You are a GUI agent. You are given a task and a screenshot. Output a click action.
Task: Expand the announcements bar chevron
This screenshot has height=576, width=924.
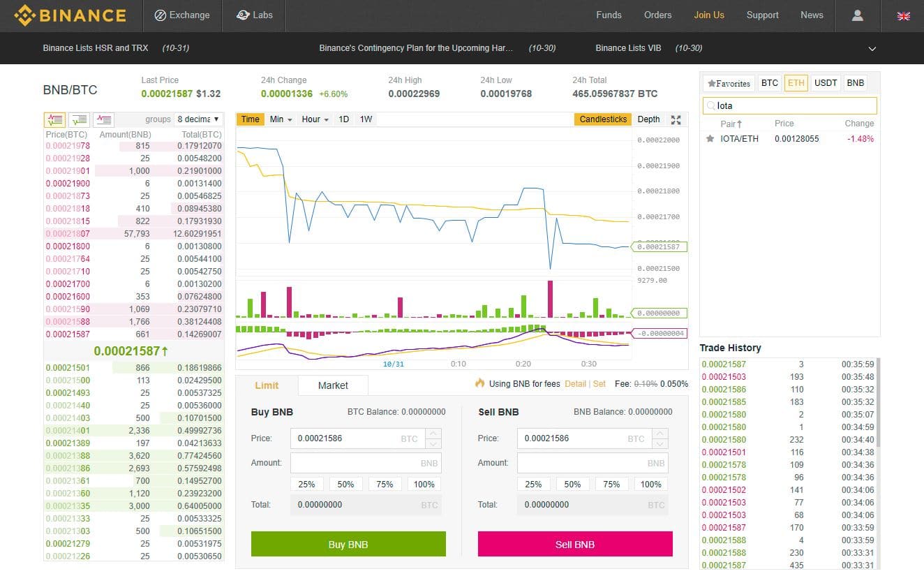[x=872, y=48]
